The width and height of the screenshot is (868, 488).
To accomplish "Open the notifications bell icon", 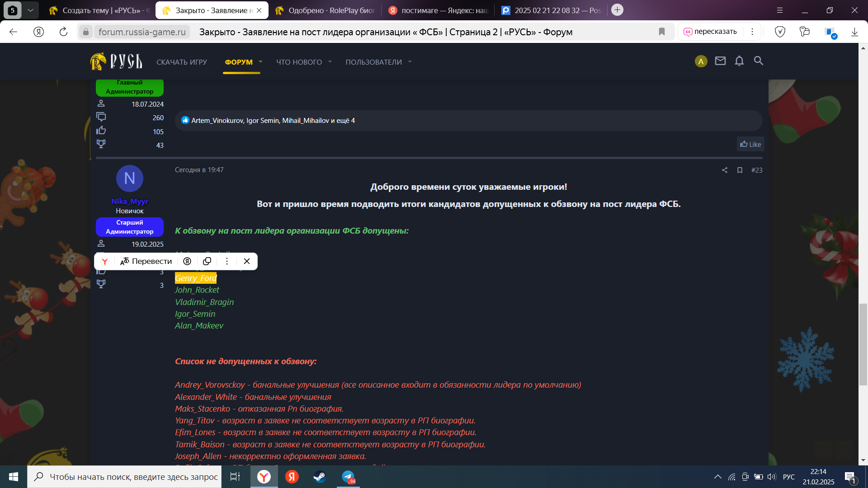I will tap(739, 61).
